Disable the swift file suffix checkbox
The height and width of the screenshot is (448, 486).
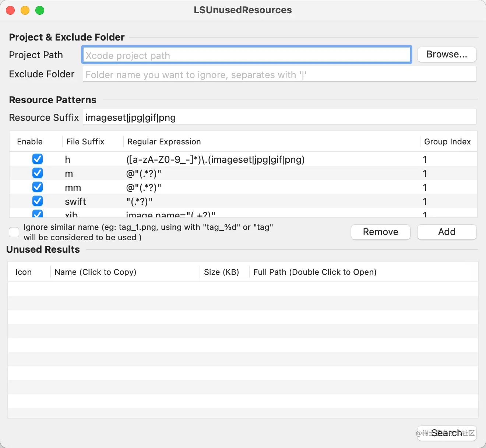(x=38, y=201)
